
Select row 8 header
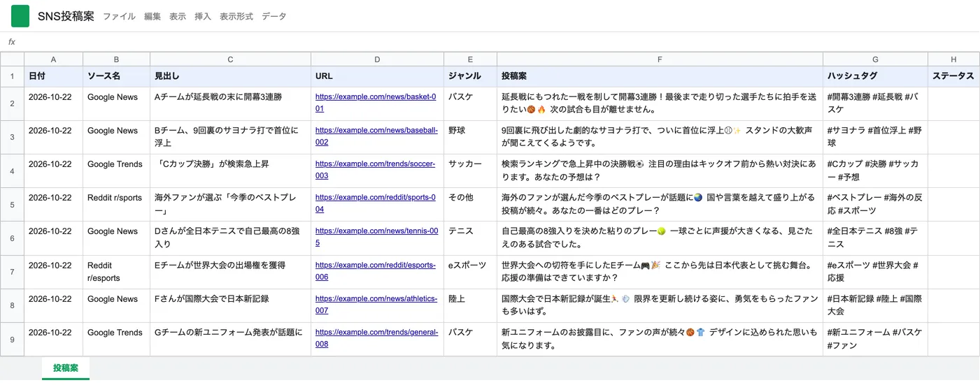pos(12,305)
